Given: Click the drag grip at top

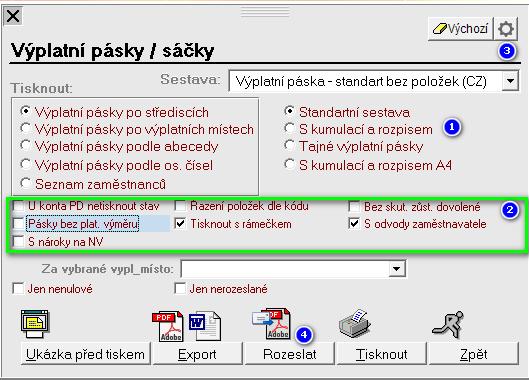Looking at the screenshot, I should 265,12.
